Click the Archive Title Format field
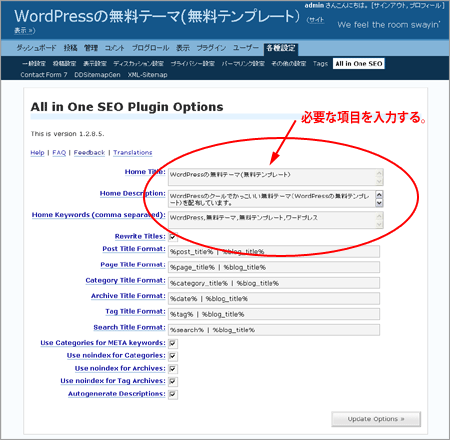 click(x=274, y=299)
